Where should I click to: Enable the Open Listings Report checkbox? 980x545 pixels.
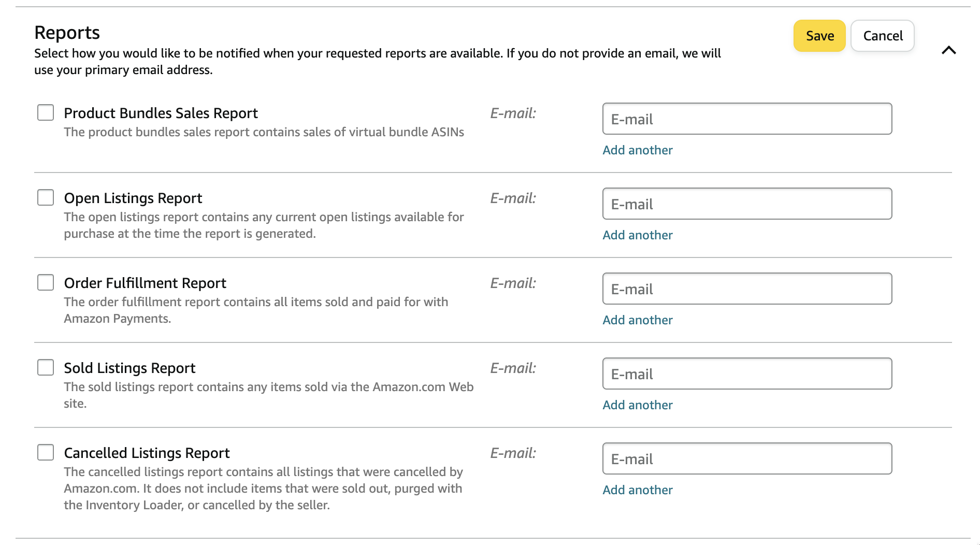[46, 197]
